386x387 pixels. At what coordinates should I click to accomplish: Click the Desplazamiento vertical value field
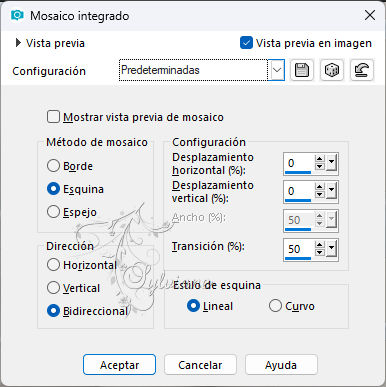pyautogui.click(x=299, y=191)
